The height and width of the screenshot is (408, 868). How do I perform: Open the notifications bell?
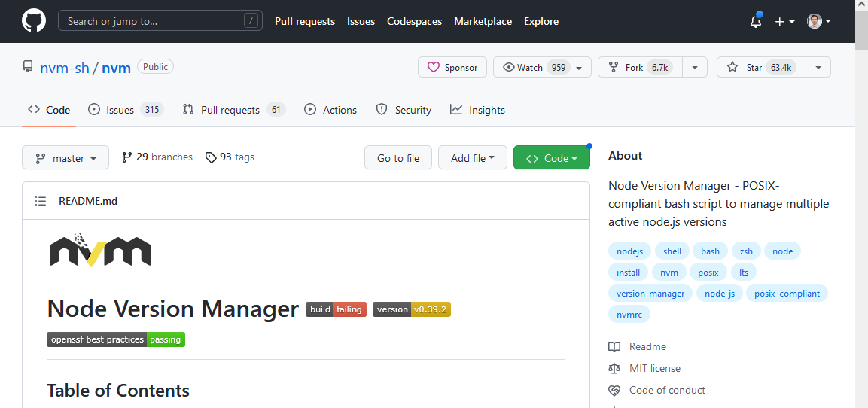756,22
